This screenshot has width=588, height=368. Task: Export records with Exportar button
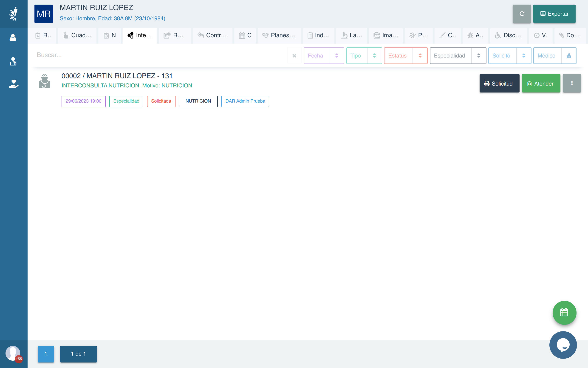(554, 14)
